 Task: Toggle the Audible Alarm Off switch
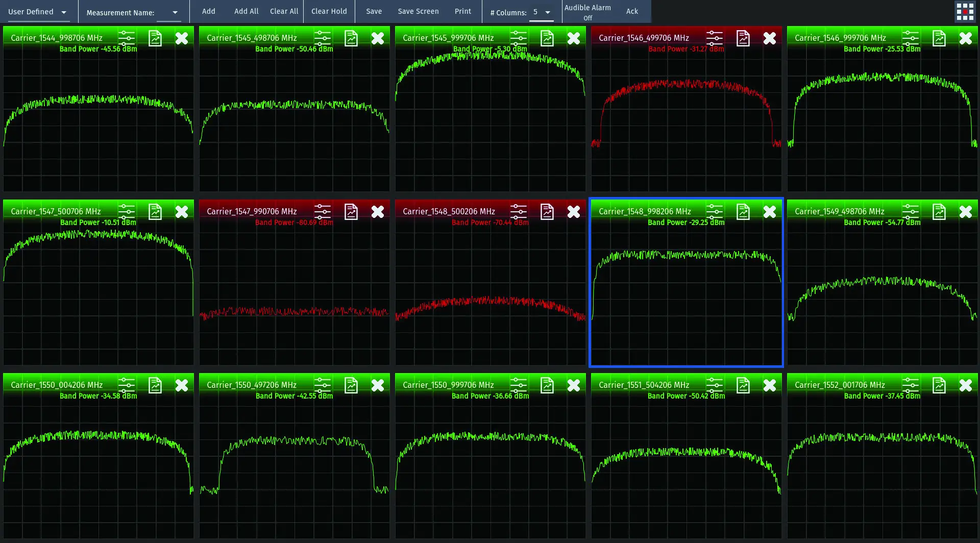(587, 12)
